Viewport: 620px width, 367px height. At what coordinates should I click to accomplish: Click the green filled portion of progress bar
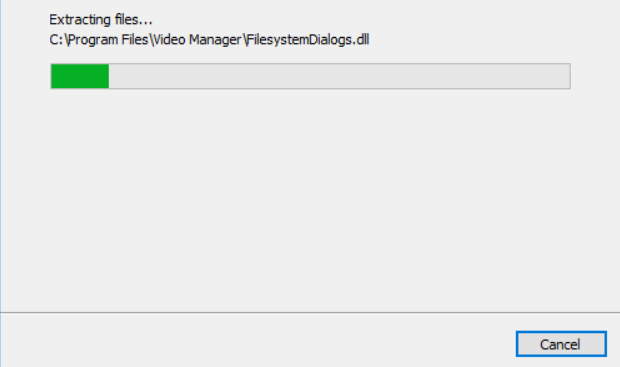(80, 76)
